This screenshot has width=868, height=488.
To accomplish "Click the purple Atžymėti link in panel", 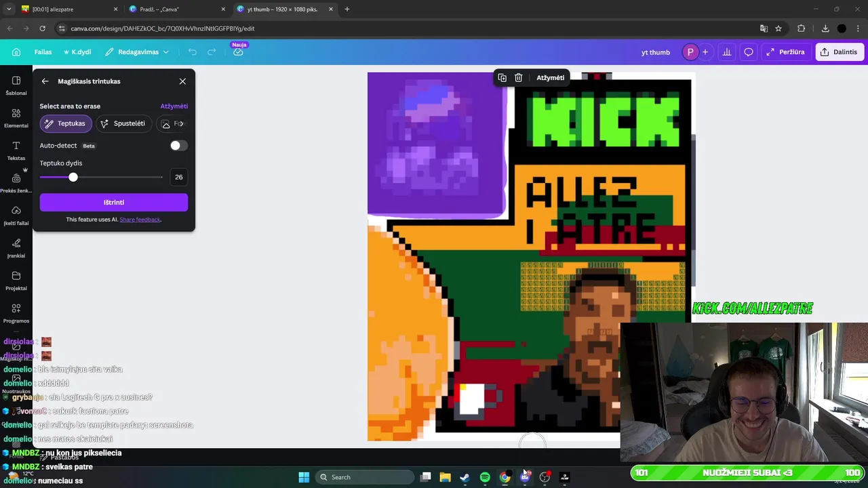I will coord(174,106).
